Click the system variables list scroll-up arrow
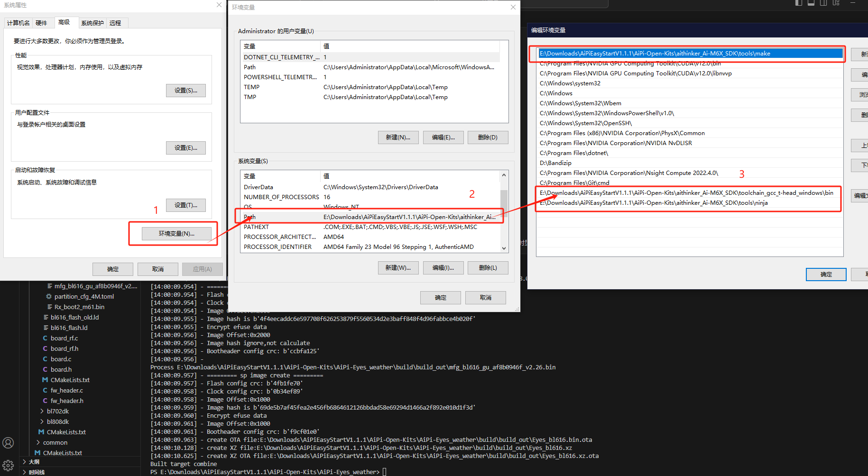This screenshot has width=868, height=476. coord(504,175)
